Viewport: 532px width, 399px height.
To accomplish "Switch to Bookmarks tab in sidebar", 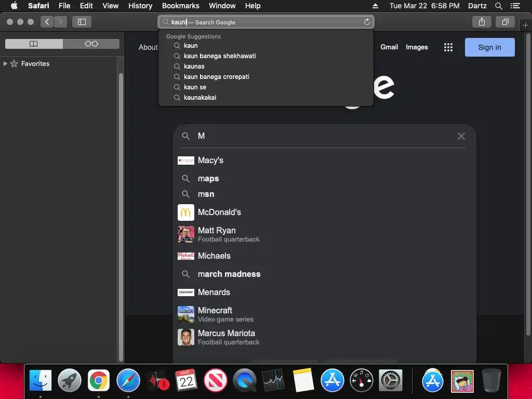I will pos(34,44).
